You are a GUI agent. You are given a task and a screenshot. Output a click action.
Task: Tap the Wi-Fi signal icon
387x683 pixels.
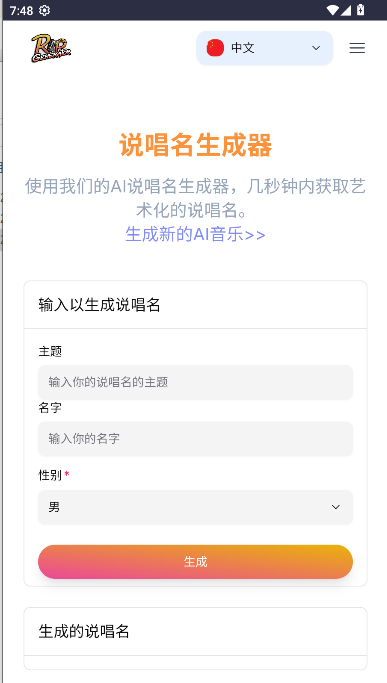tap(333, 10)
